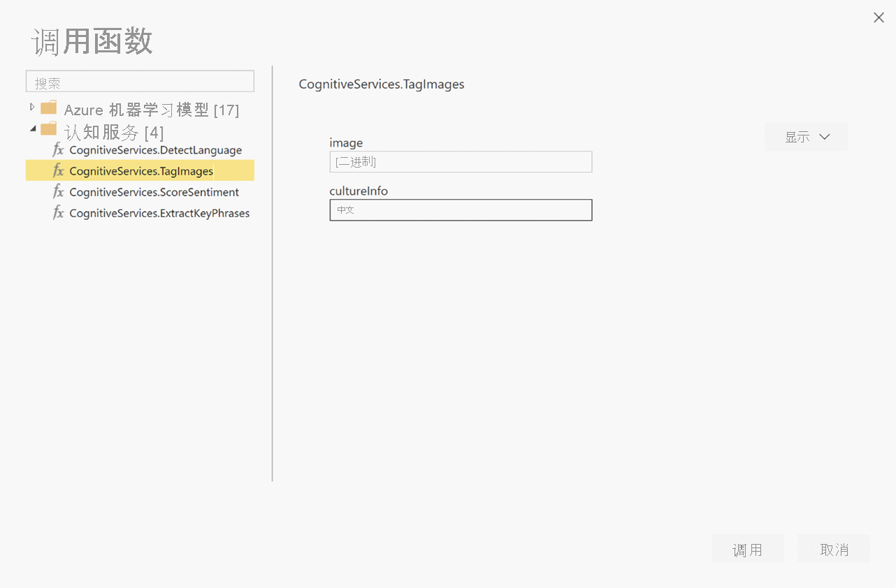Select the Azure 机器学习模型 [17] folder label
The image size is (896, 588).
point(152,110)
